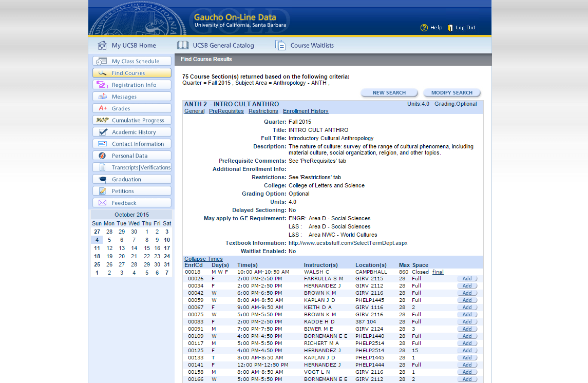The width and height of the screenshot is (588, 383).
Task: Click the Grades A+ icon
Action: [x=103, y=108]
